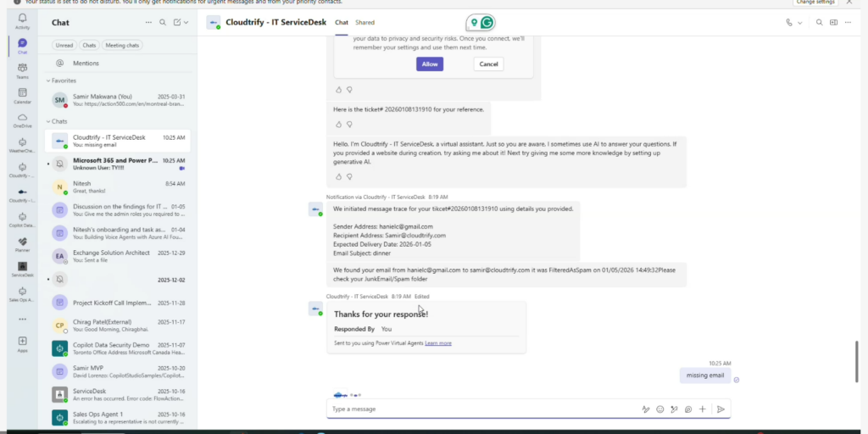Switch to the Chat tab in header
This screenshot has width=868, height=434.
(342, 23)
